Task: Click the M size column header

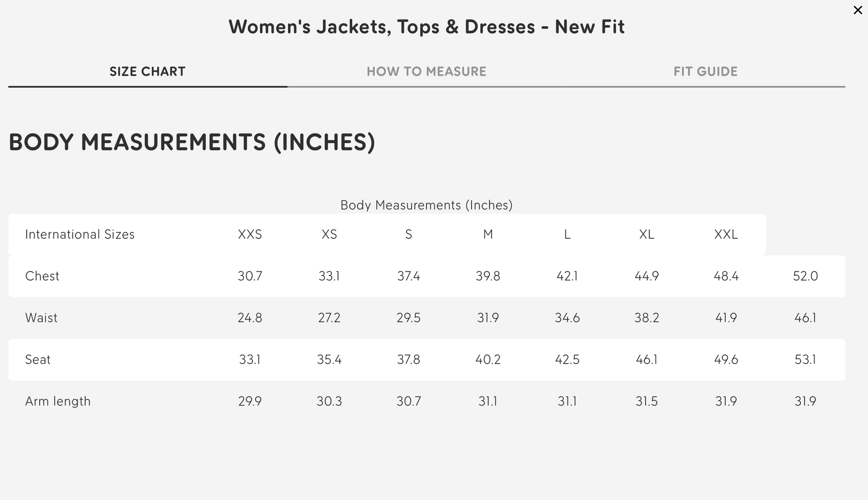Action: [x=488, y=234]
